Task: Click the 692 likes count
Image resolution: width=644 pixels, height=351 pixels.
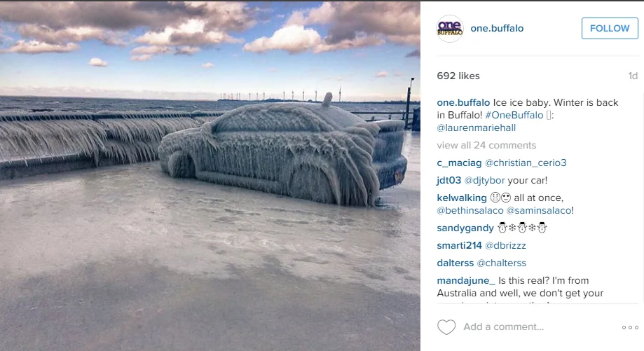Action: [x=458, y=76]
